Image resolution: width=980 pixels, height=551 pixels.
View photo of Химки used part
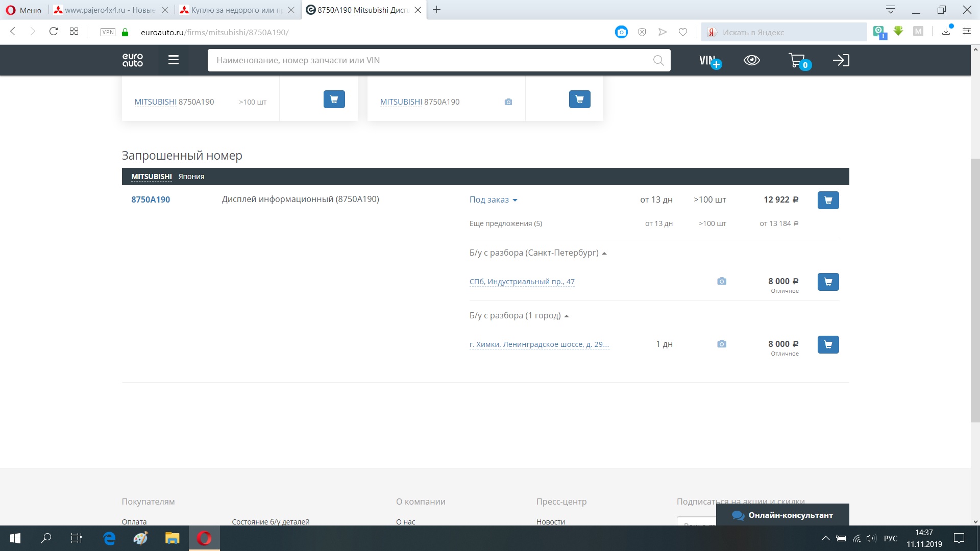[721, 344]
